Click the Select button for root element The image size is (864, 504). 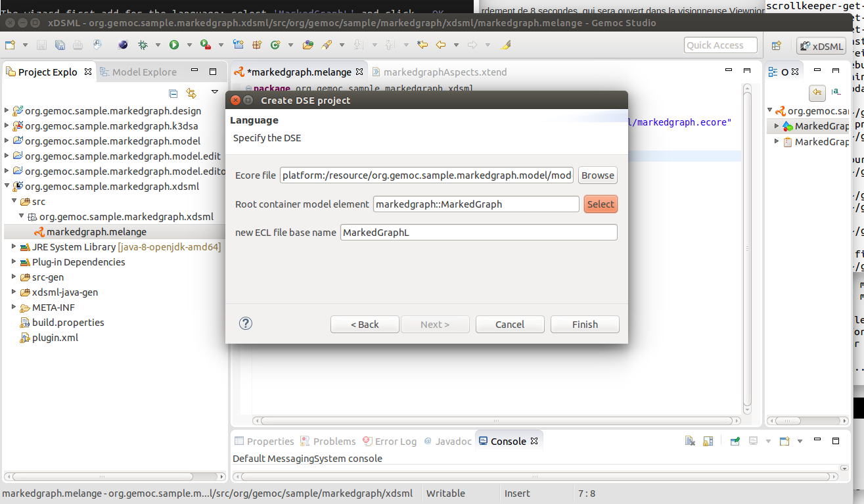click(601, 204)
